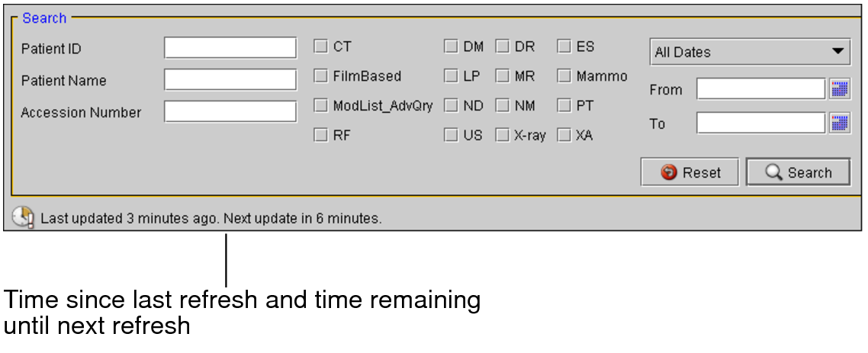Check the FilmBased checkbox
868x353 pixels.
coord(320,76)
